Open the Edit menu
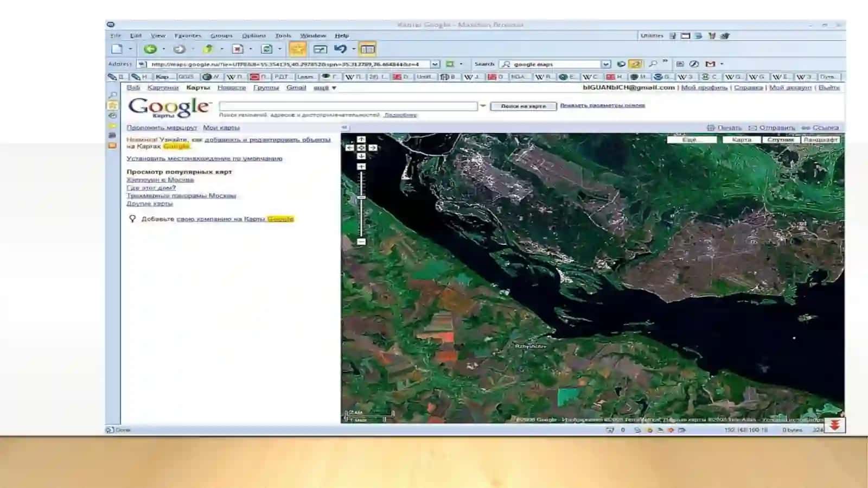868x488 pixels. (136, 35)
